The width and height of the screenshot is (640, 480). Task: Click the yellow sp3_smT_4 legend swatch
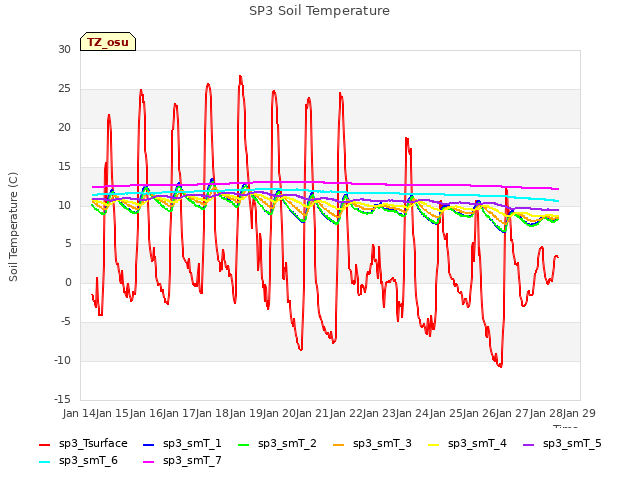tap(433, 444)
